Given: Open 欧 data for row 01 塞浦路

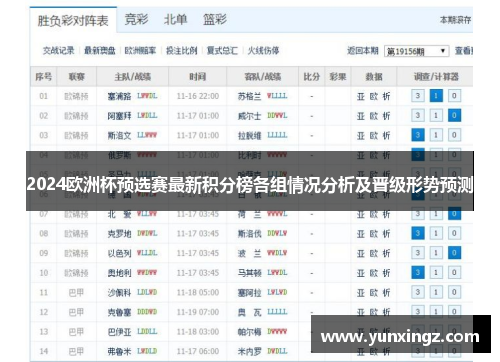Looking at the screenshot, I should point(374,96).
